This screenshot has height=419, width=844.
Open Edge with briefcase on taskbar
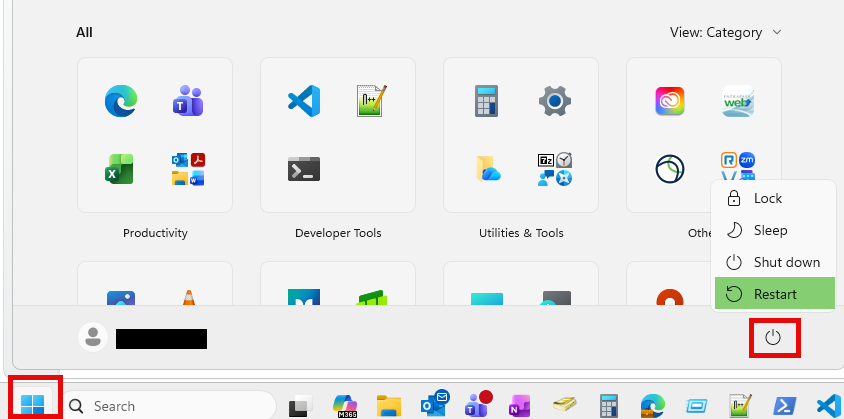click(652, 406)
